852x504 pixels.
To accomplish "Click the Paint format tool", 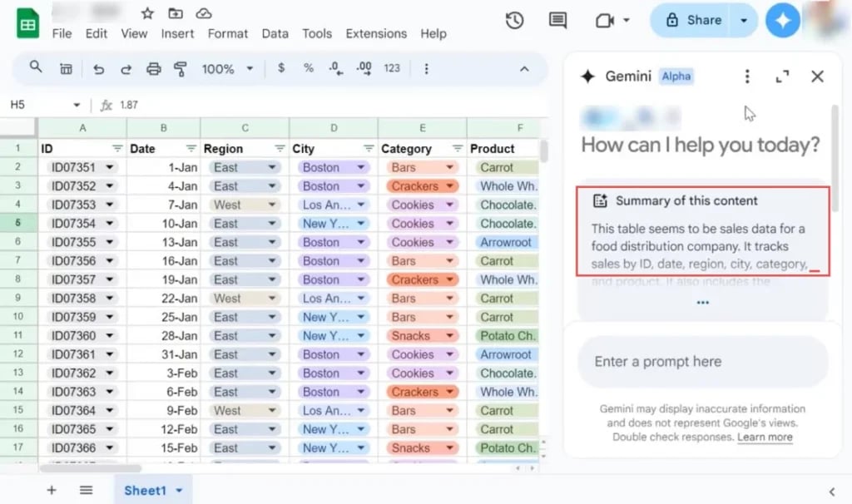I will click(x=181, y=69).
